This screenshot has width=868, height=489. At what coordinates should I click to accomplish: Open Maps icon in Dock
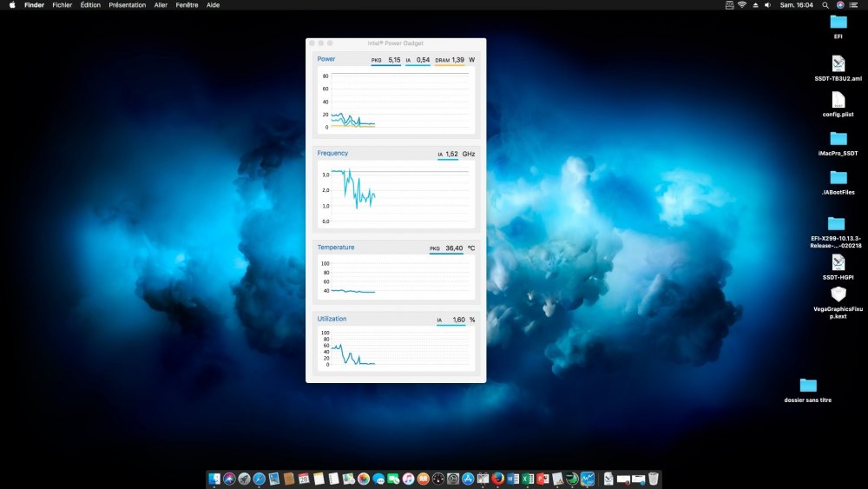coord(349,479)
